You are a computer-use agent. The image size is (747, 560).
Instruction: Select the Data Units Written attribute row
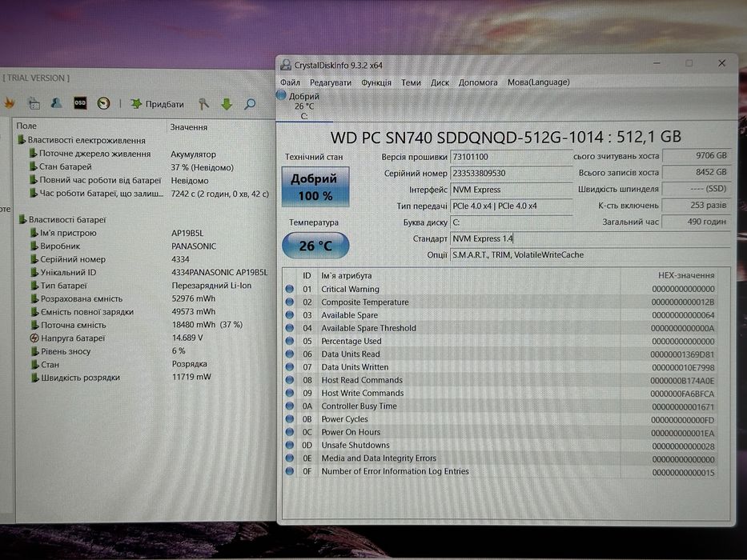500,367
